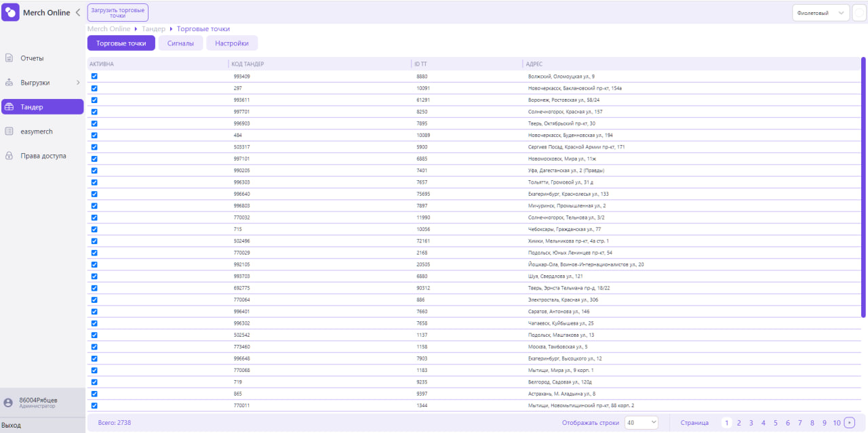The image size is (868, 433).
Task: Toggle active checkbox for Саратов, Антонова ул., 146
Action: click(x=94, y=312)
